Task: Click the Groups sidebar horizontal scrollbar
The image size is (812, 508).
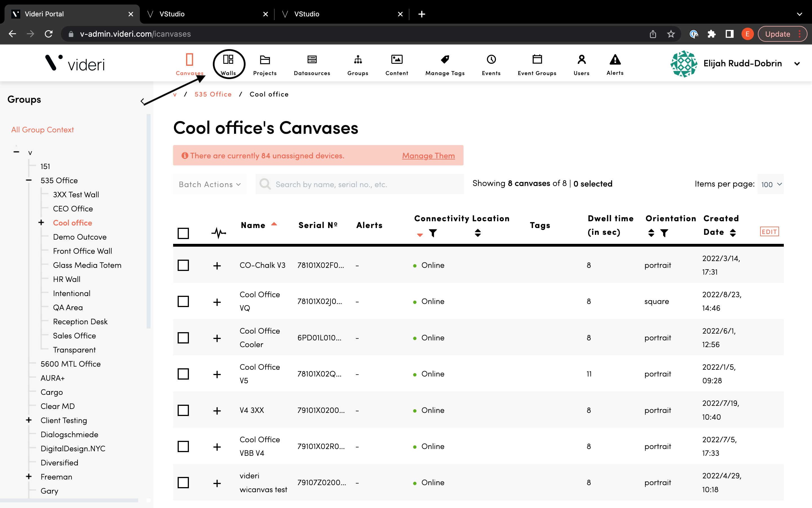Action: pos(69,500)
